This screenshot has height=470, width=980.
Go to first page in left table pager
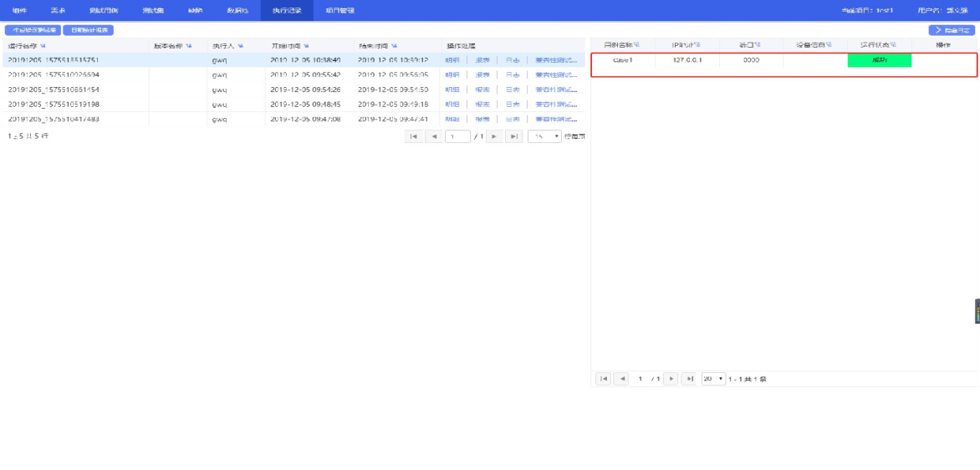414,136
